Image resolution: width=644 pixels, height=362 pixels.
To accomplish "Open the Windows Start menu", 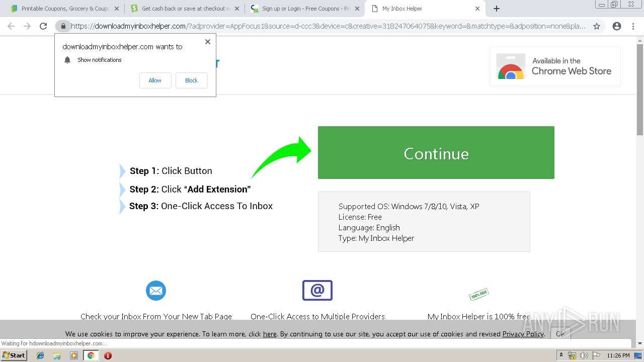I will tap(14, 355).
